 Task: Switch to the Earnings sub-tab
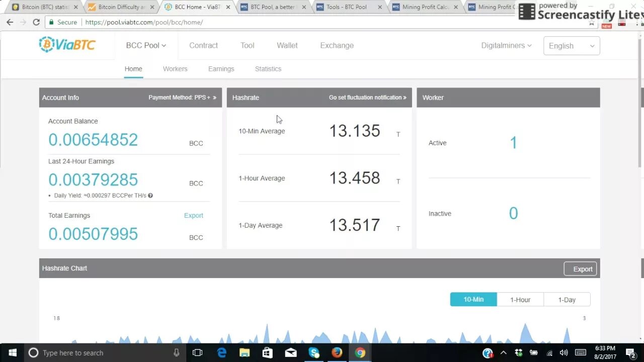(221, 69)
